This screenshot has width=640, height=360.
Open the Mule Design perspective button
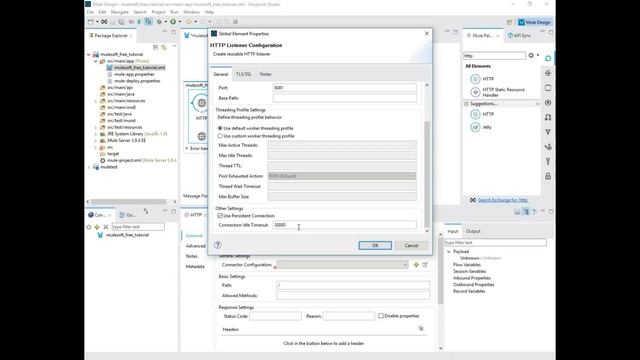tap(534, 22)
